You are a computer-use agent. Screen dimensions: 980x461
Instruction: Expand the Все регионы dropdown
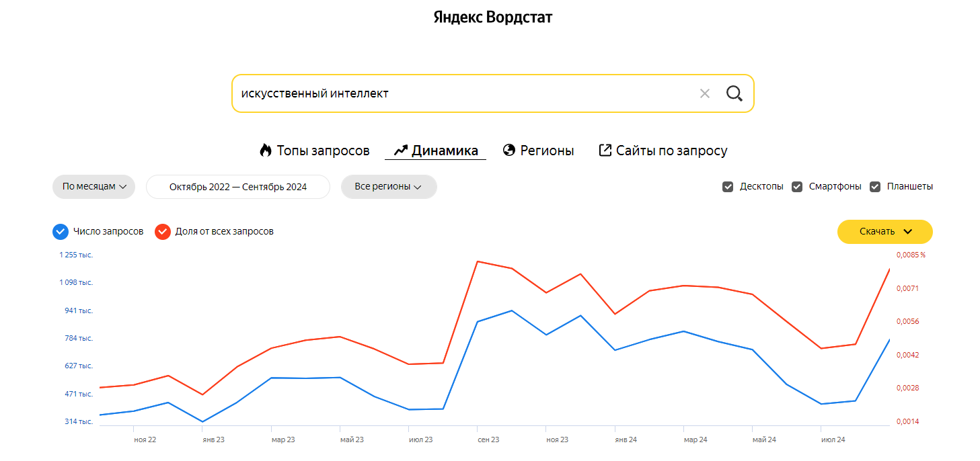(x=389, y=186)
